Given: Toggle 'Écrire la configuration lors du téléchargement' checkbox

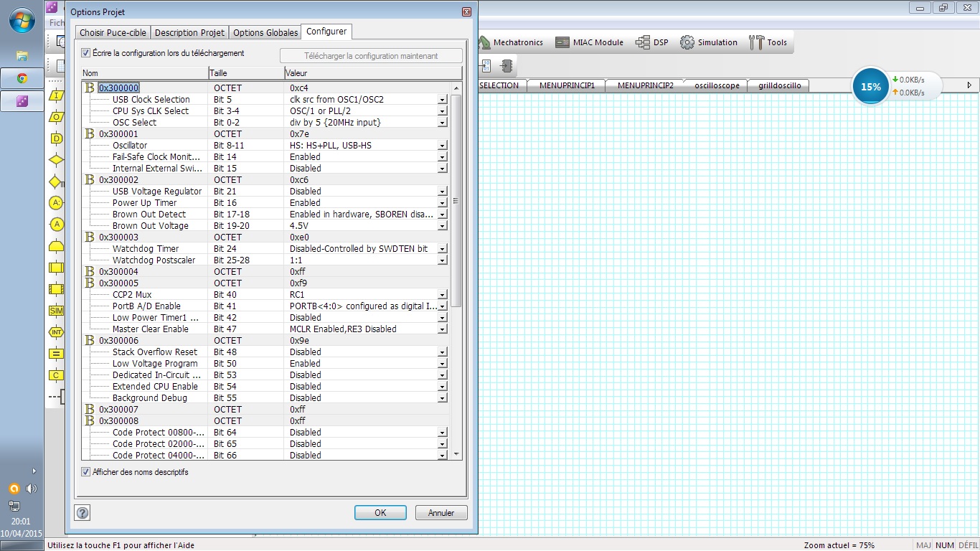Looking at the screenshot, I should pyautogui.click(x=86, y=53).
